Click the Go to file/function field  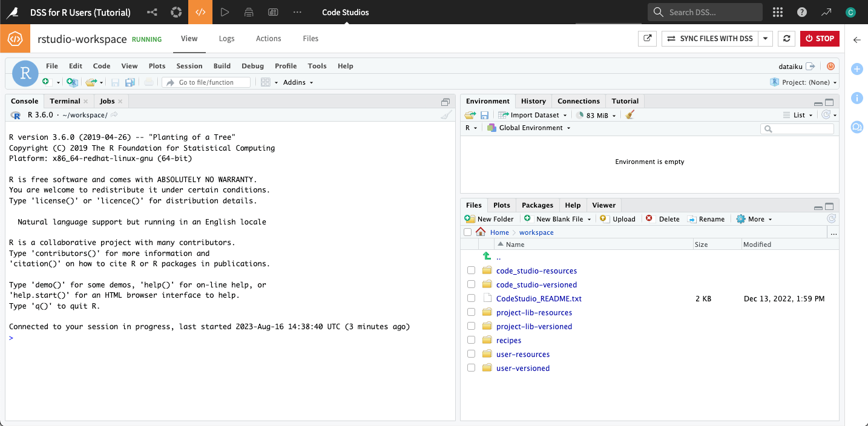(206, 82)
